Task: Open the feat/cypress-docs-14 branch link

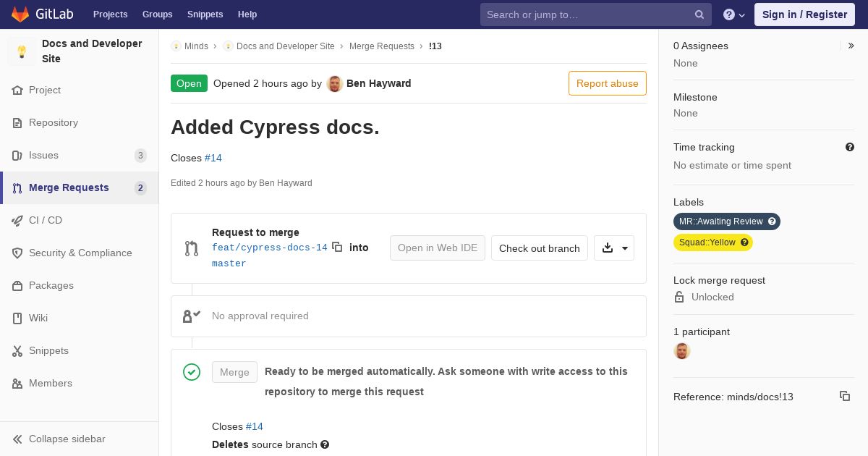Action: point(270,248)
